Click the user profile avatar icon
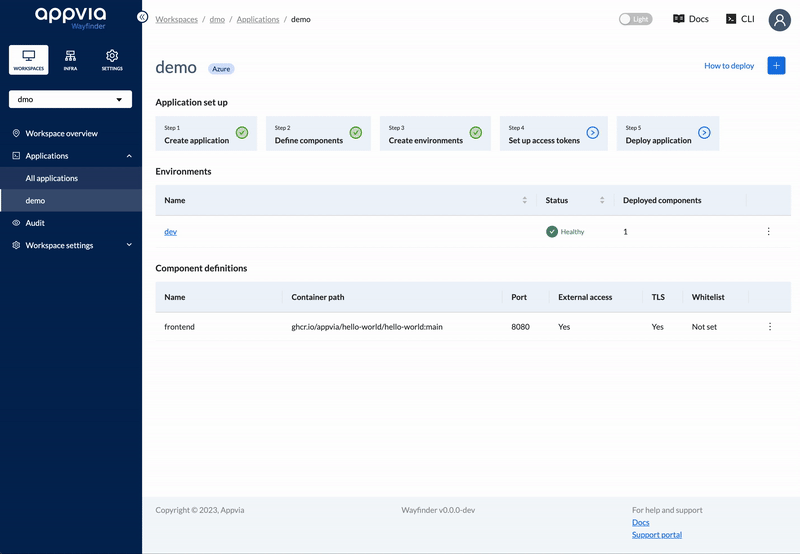The image size is (800, 554). (779, 19)
